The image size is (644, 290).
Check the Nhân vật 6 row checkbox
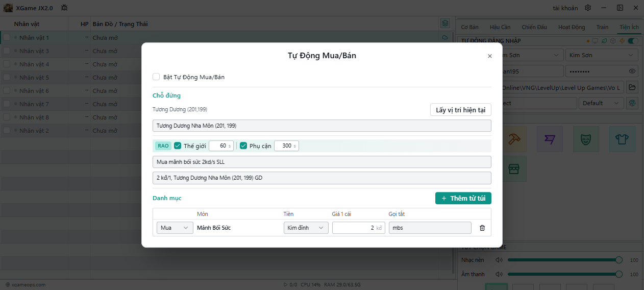pyautogui.click(x=7, y=91)
